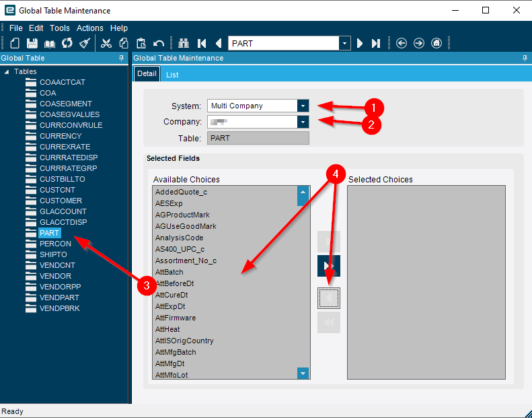This screenshot has height=418, width=532.
Task: Click the Refresh arrows toolbar icon
Action: tap(67, 43)
